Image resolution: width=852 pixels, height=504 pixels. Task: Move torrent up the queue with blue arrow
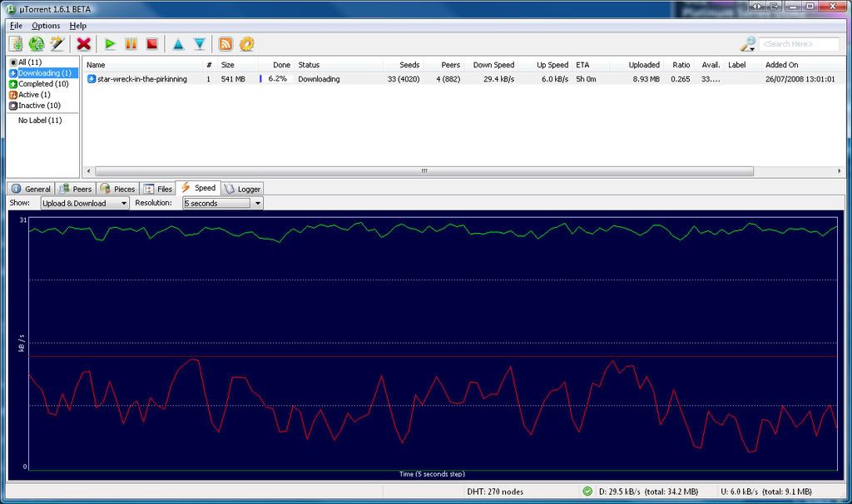pos(178,45)
